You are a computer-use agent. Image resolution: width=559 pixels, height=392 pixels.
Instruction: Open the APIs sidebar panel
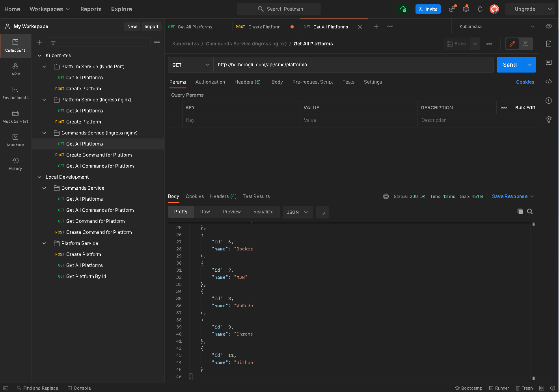pyautogui.click(x=15, y=69)
